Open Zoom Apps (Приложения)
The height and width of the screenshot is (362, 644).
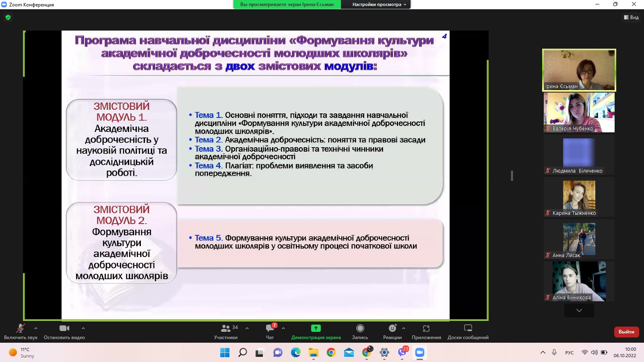426,332
